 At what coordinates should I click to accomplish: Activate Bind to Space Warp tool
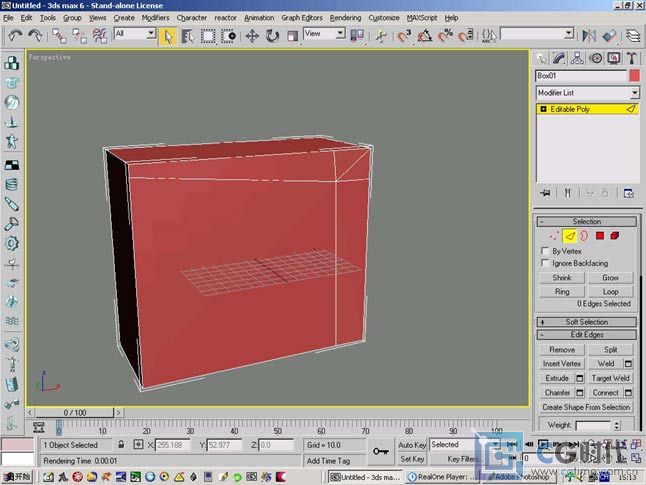100,36
